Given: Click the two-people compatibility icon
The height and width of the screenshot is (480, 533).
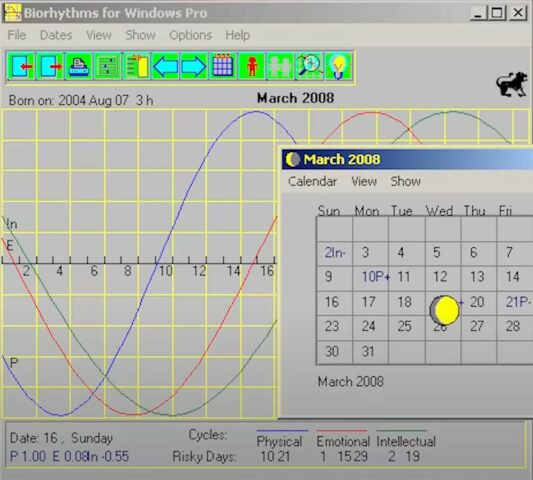Looking at the screenshot, I should click(x=280, y=66).
